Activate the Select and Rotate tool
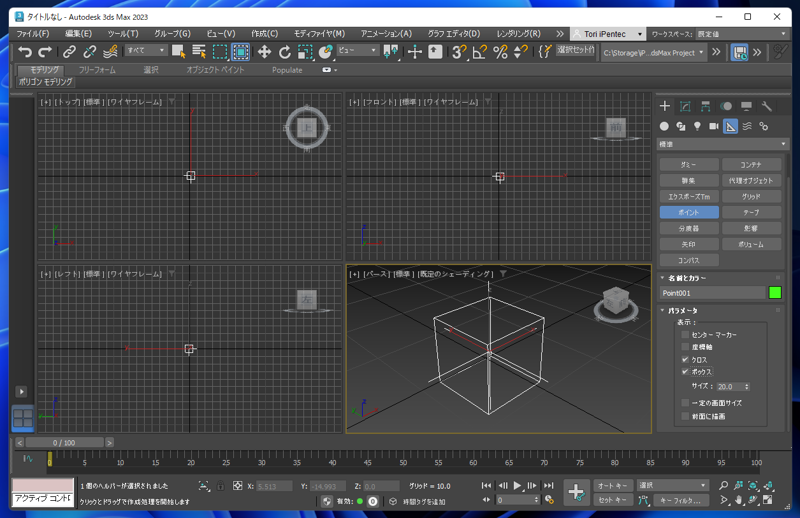Screen dimensions: 800x518 [285, 52]
